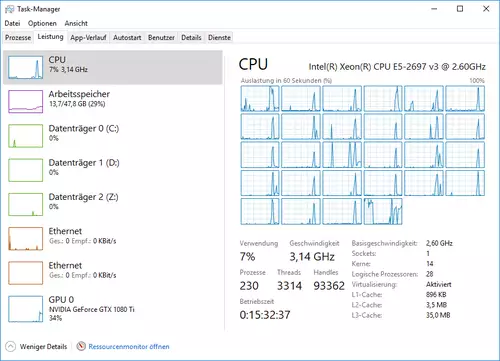500x361 pixels.
Task: Click Weniger Details collapse arrow icon
Action: (10, 347)
